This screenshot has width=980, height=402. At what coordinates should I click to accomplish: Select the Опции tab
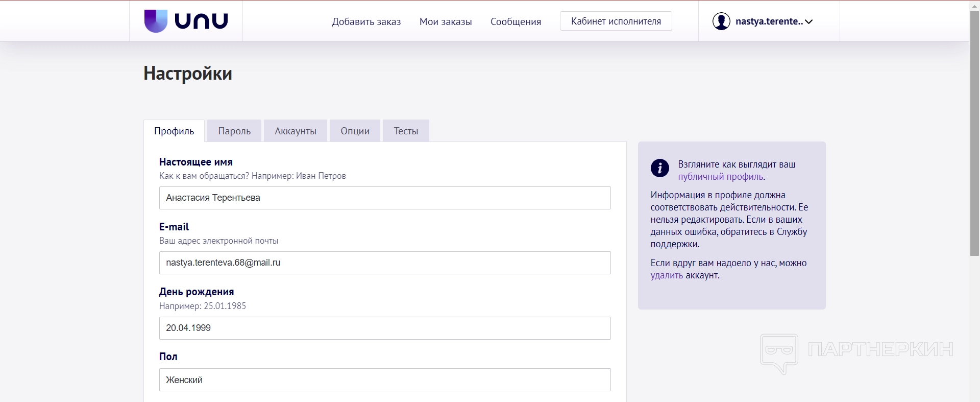(x=355, y=131)
